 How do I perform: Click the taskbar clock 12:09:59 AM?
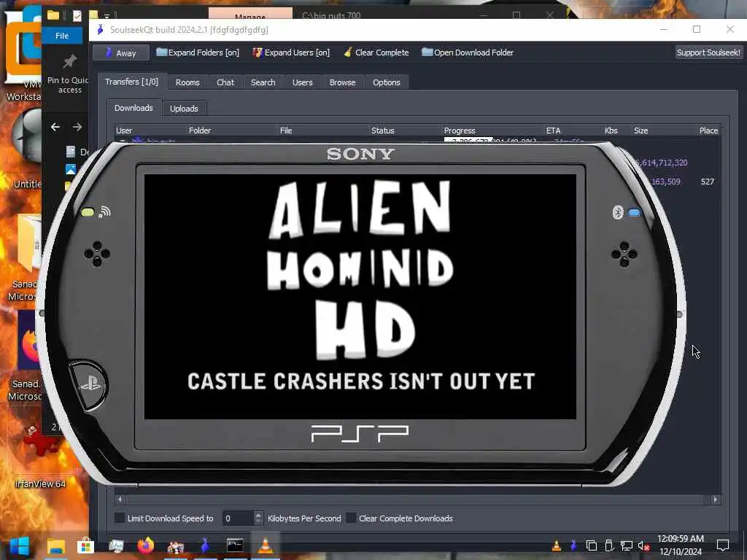coord(681,539)
